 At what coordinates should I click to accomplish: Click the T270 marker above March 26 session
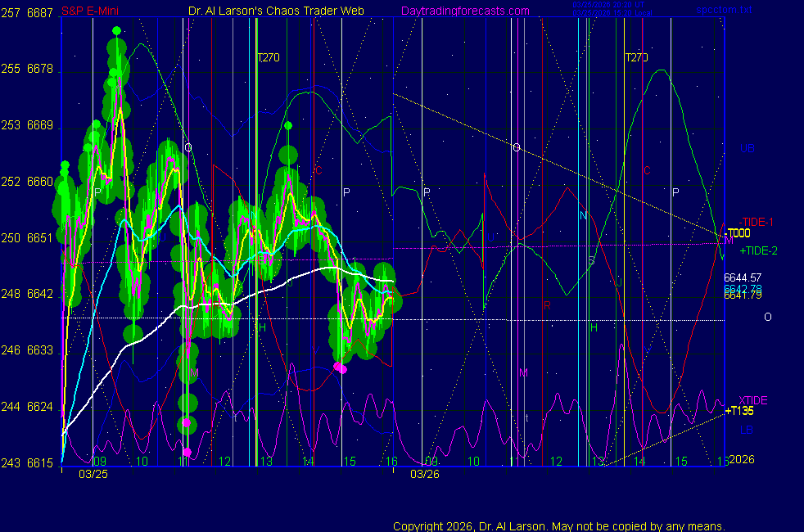tap(636, 58)
